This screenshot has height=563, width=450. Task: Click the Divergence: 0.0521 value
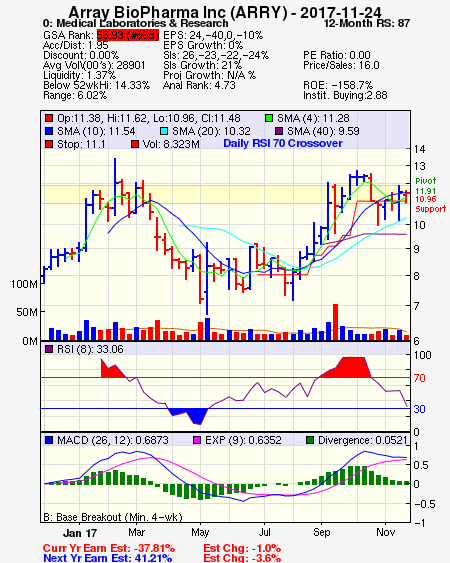coord(363,440)
